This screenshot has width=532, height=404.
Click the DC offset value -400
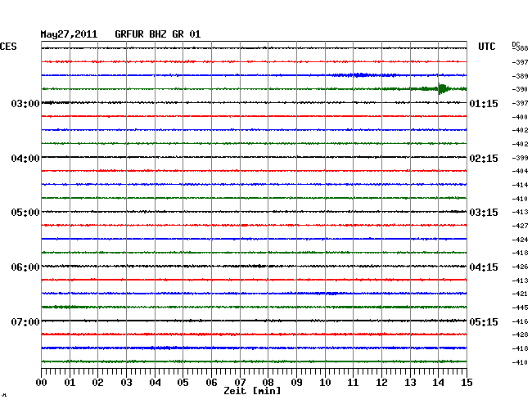tap(520, 117)
